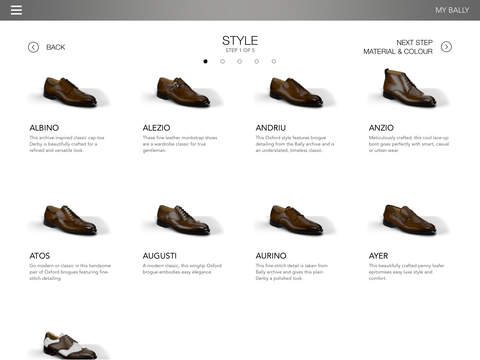Image resolution: width=480 pixels, height=360 pixels.
Task: Select the Atos brogue shoe image
Action: coord(70,219)
